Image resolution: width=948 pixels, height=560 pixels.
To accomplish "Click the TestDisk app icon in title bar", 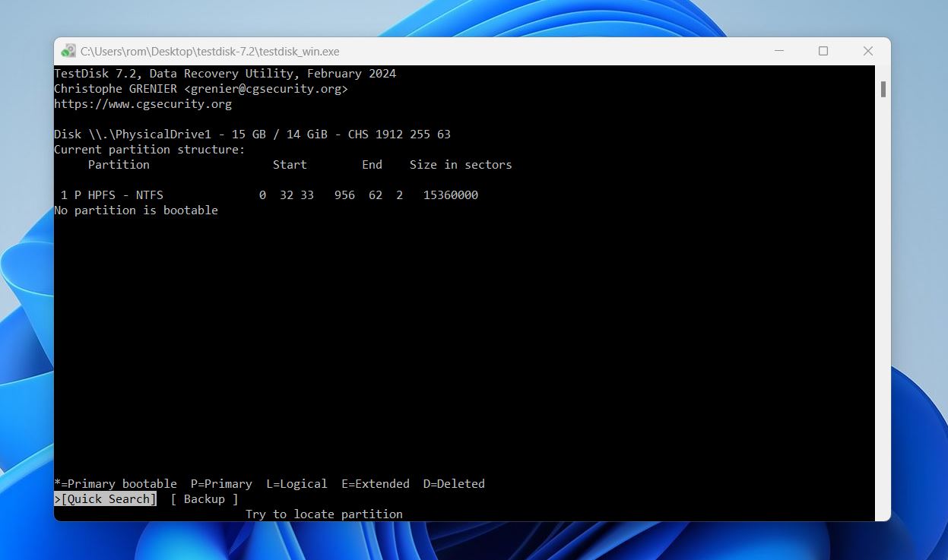I will (x=68, y=51).
